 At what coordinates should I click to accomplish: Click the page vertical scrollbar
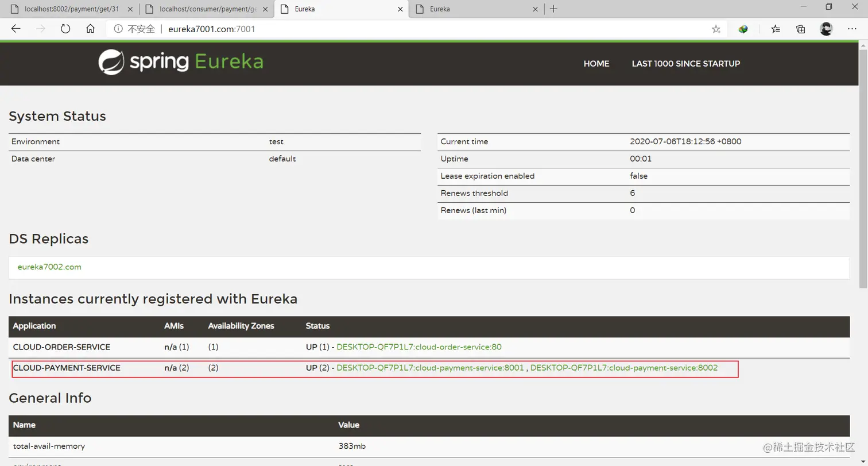(863, 170)
